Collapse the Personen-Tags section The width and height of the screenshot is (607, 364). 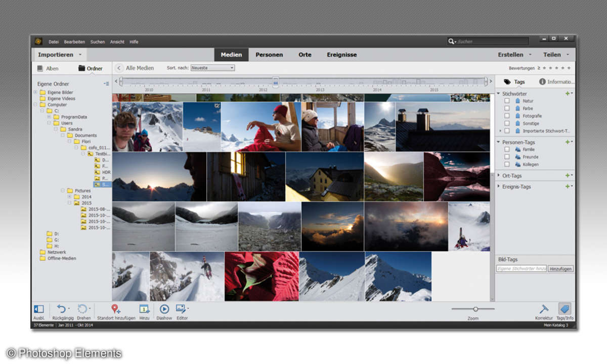pyautogui.click(x=498, y=142)
